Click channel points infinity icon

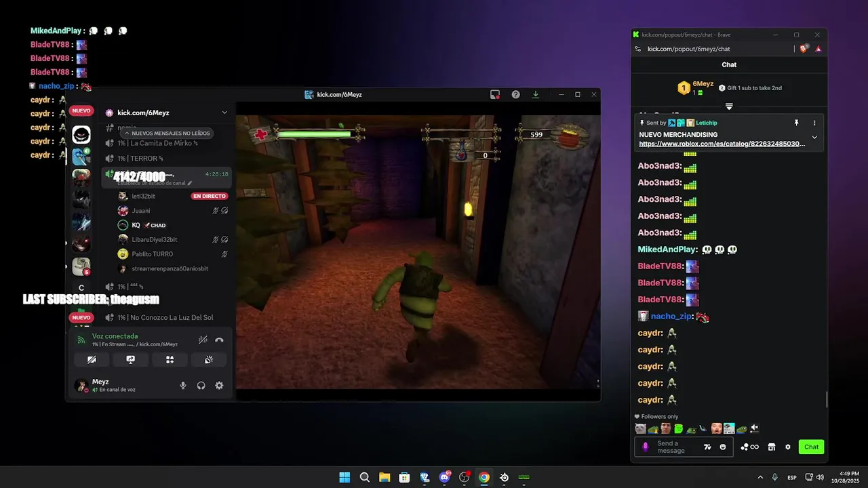pos(749,447)
